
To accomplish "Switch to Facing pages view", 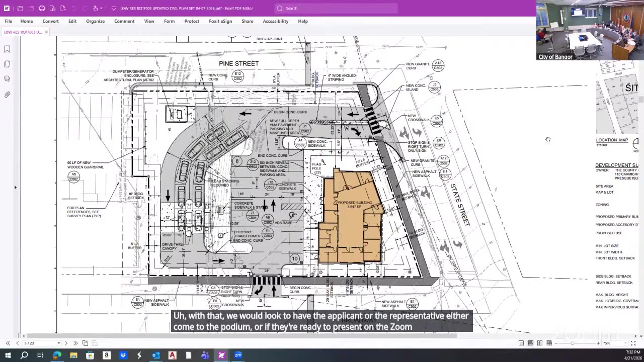I will (x=540, y=343).
